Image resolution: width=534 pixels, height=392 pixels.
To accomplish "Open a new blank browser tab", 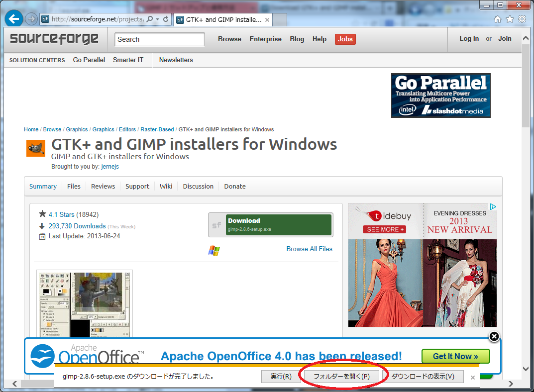I will click(x=280, y=20).
